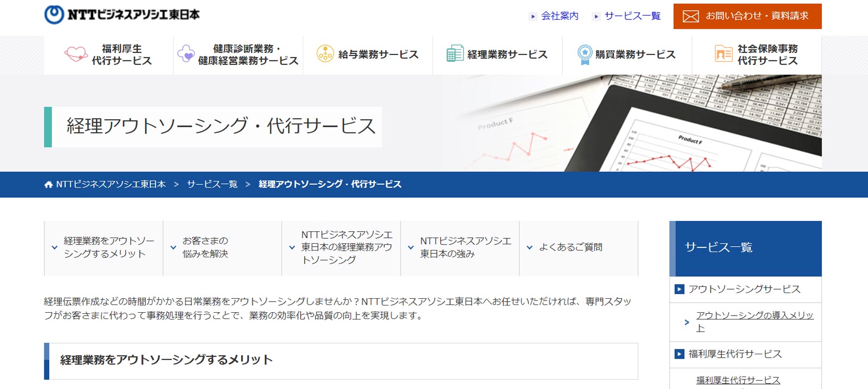Open sidebar アウトソーシングサービス category
This screenshot has width=868, height=389.
746,290
